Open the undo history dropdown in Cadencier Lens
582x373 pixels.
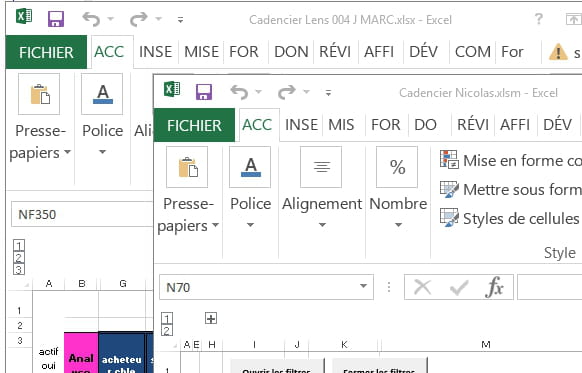(x=111, y=19)
